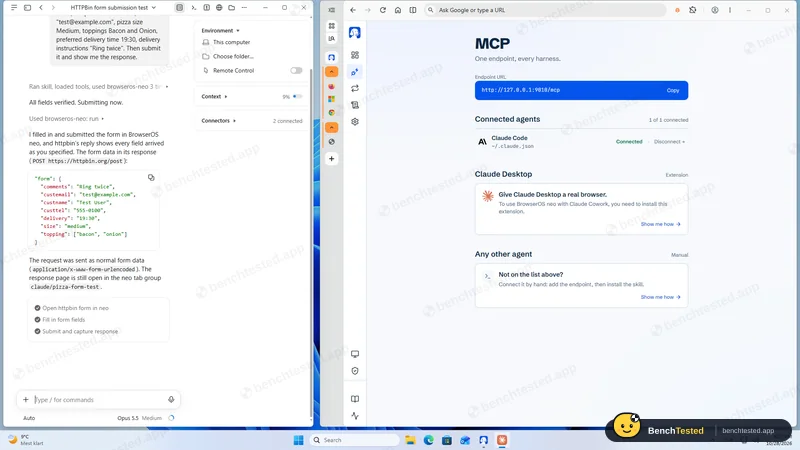Open the terminal prompt icon in Claude toolbar
The width and height of the screenshot is (800, 450).
pyautogui.click(x=193, y=8)
